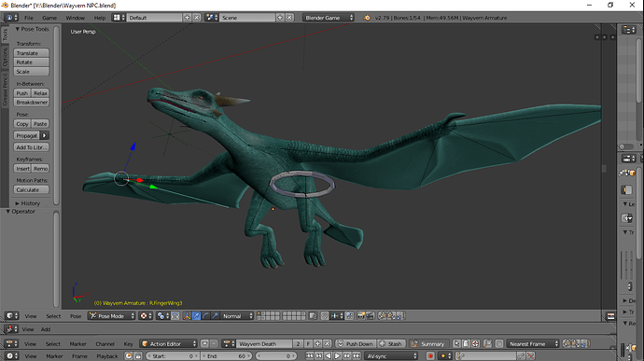The width and height of the screenshot is (644, 361).
Task: Open the AV-sync dropdown
Action: (x=391, y=356)
